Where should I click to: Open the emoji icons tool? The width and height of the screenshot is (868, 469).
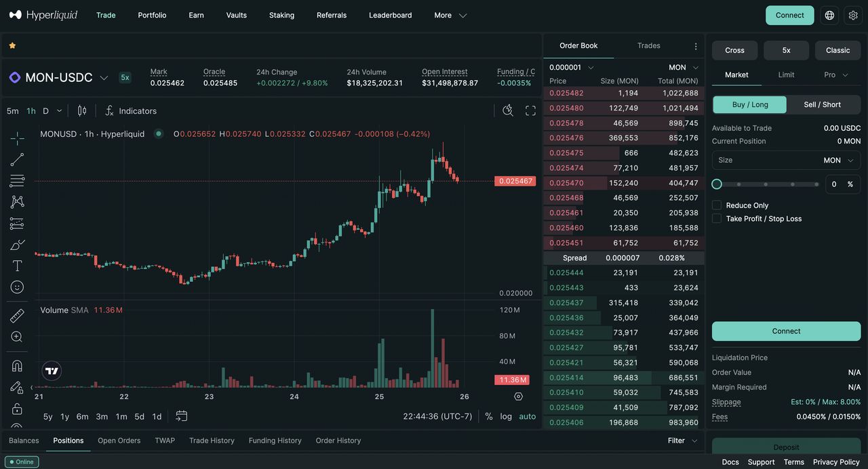18,287
